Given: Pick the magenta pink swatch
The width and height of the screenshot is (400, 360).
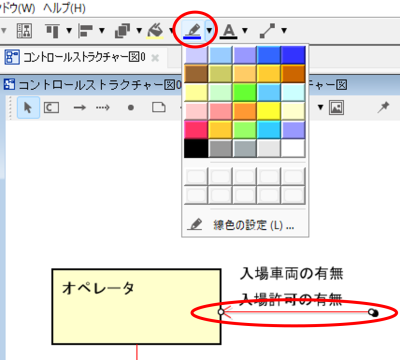Looking at the screenshot, I should pos(196,130).
